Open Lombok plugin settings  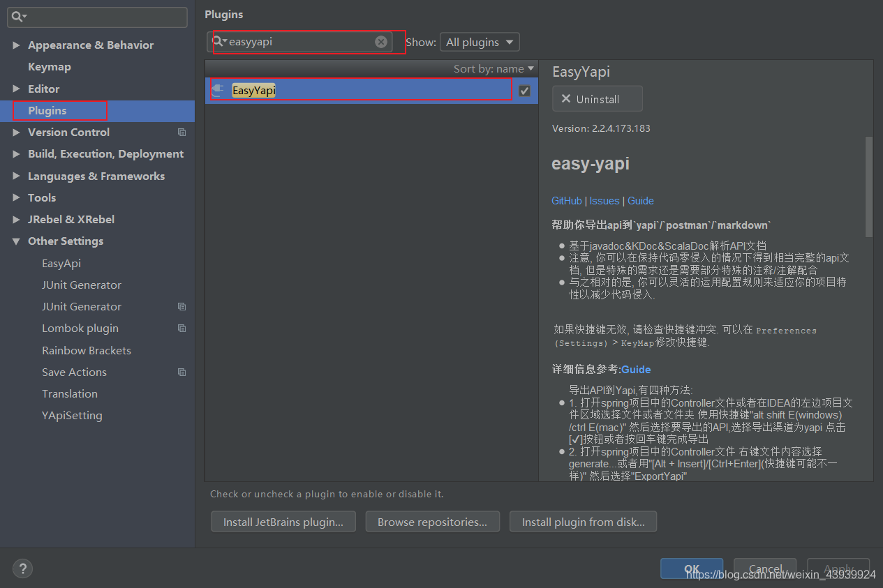pos(80,329)
